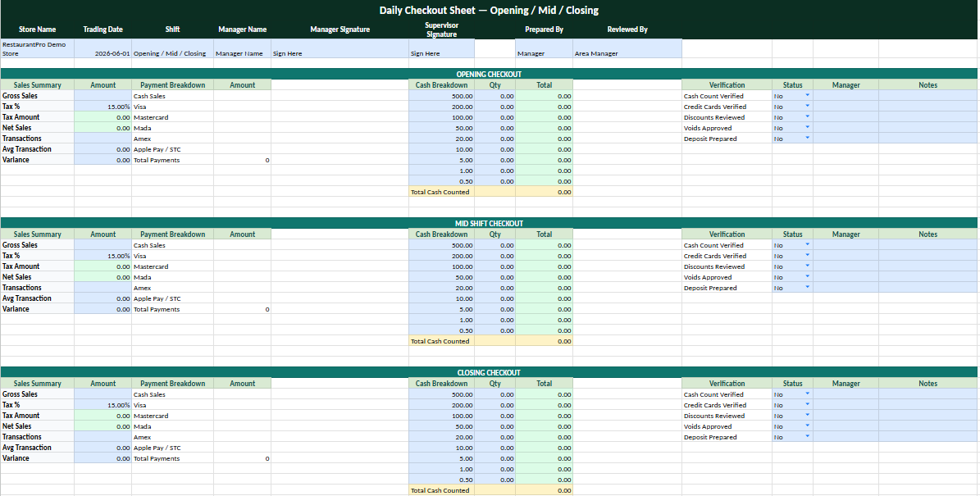The width and height of the screenshot is (980, 496).
Task: Select Closing 100.00 denomination Qty cell
Action: click(x=495, y=416)
